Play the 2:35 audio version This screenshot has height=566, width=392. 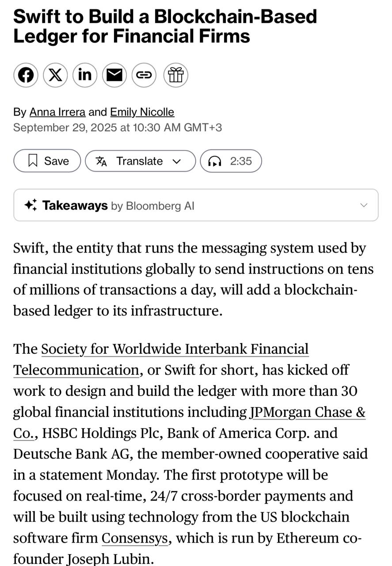[x=240, y=161]
